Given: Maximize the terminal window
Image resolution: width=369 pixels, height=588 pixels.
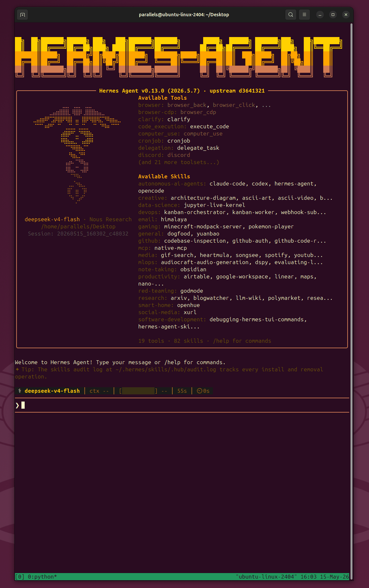Looking at the screenshot, I should point(333,15).
